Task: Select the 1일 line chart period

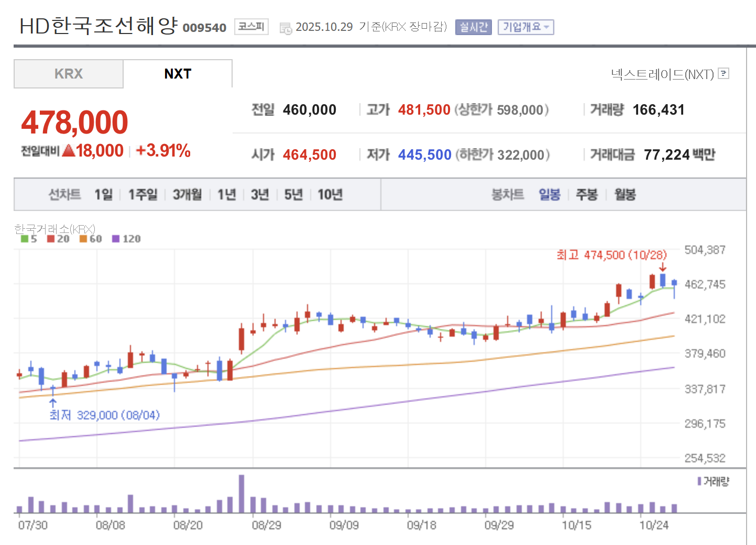Action: click(104, 195)
